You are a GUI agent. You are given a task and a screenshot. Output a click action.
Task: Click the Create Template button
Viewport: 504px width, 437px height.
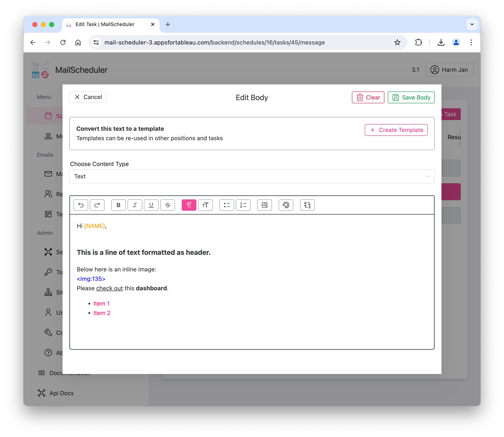click(x=396, y=130)
